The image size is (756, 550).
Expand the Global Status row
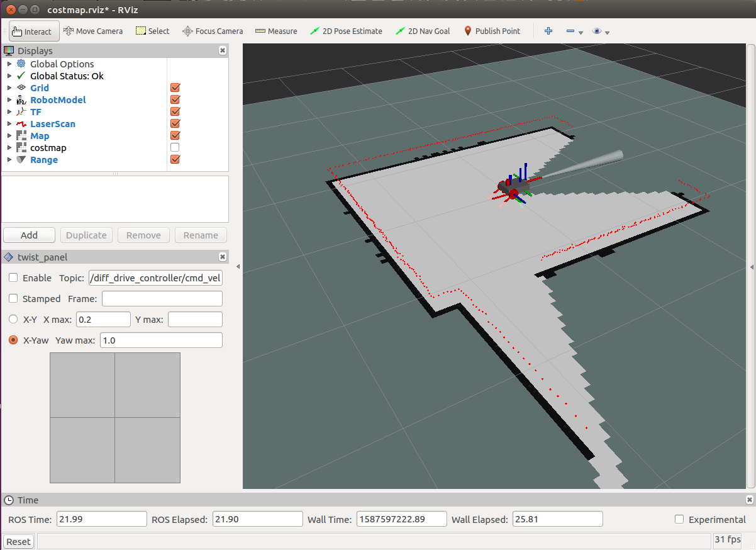click(x=9, y=76)
